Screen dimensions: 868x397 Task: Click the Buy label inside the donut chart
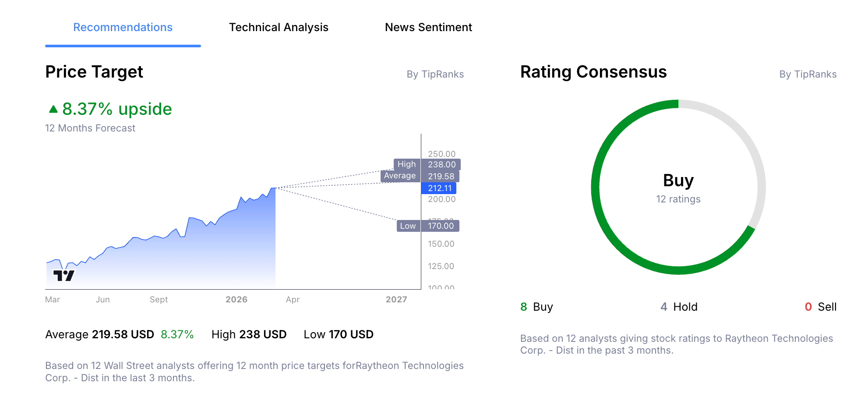coord(678,180)
